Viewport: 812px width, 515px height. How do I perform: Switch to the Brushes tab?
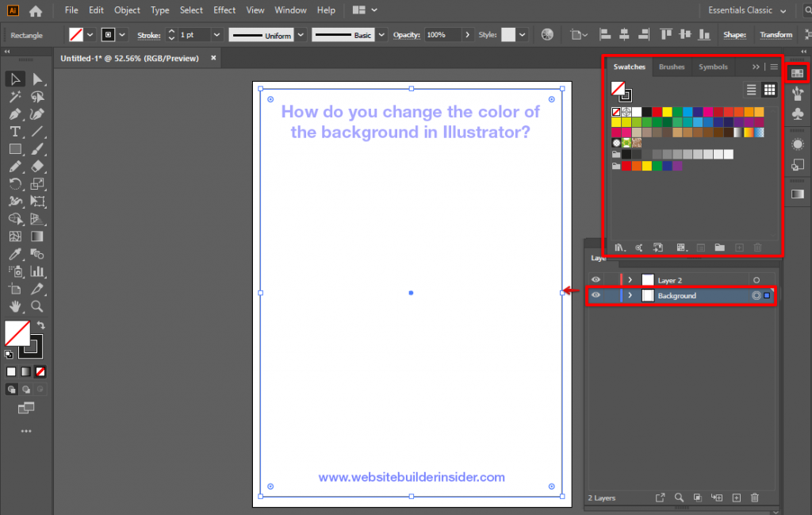(x=672, y=67)
